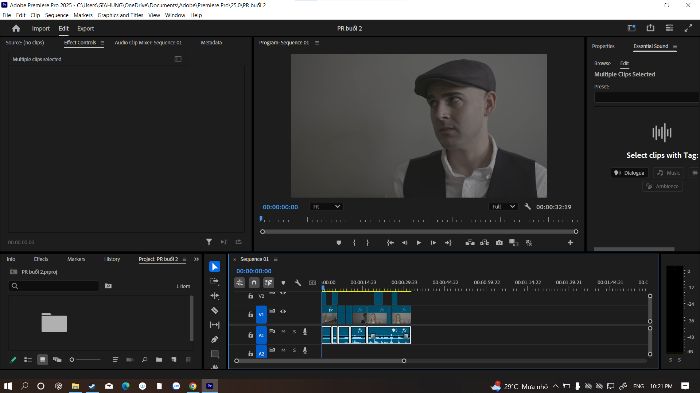
Task: Open the playback resolution Full dropdown
Action: (503, 207)
